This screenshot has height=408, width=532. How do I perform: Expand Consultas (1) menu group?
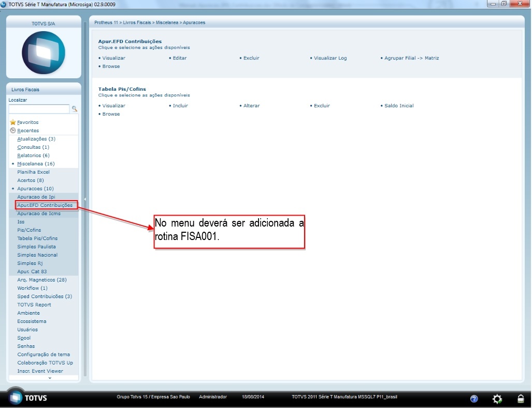point(33,147)
